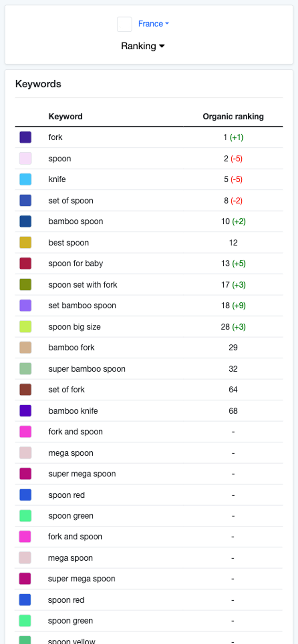Image resolution: width=298 pixels, height=644 pixels.
Task: Click the brown swatch beside set of fork
Action: click(25, 390)
